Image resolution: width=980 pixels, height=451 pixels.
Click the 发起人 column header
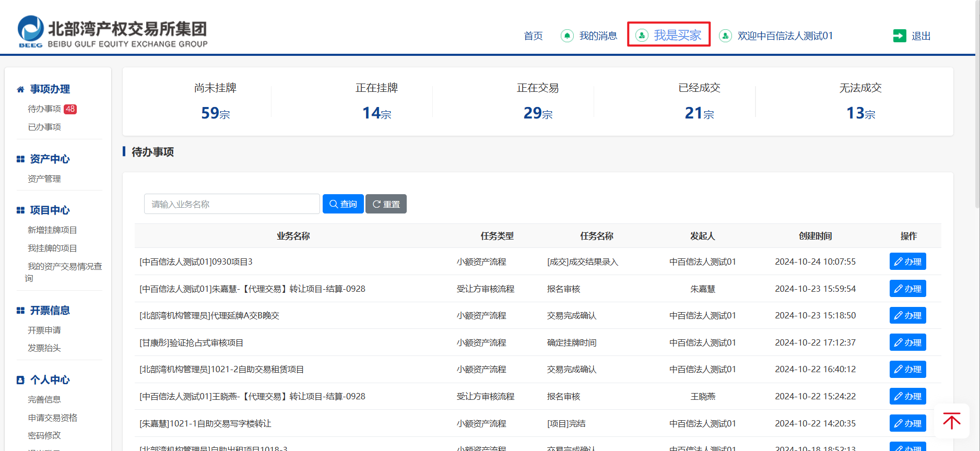703,236
